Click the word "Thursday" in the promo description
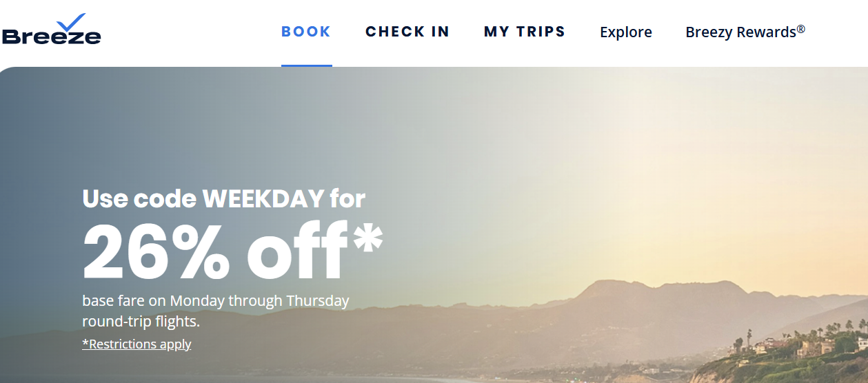868x383 pixels. click(318, 301)
